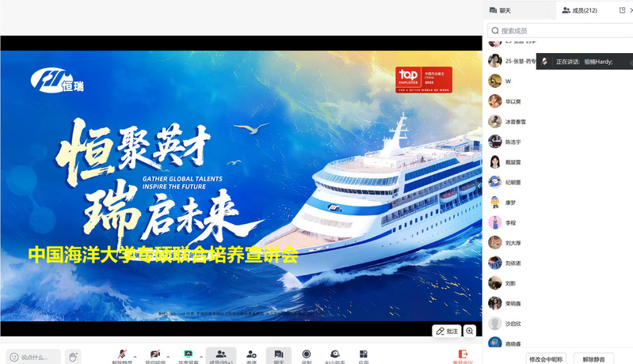Open the AI assistant (AI小助手) icon
This screenshot has height=364, width=633.
tap(335, 355)
